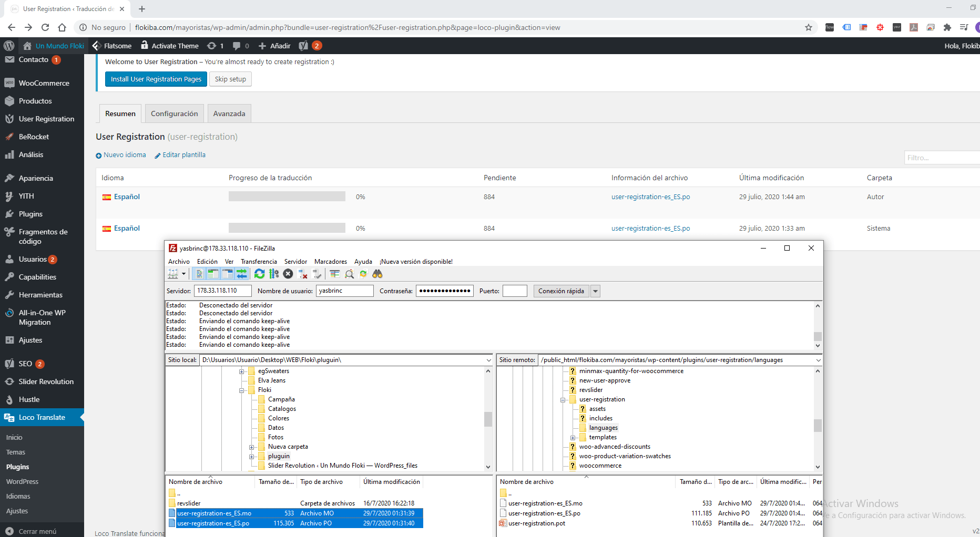Bookmark page with the star icon
The height and width of the screenshot is (537, 980).
(809, 27)
